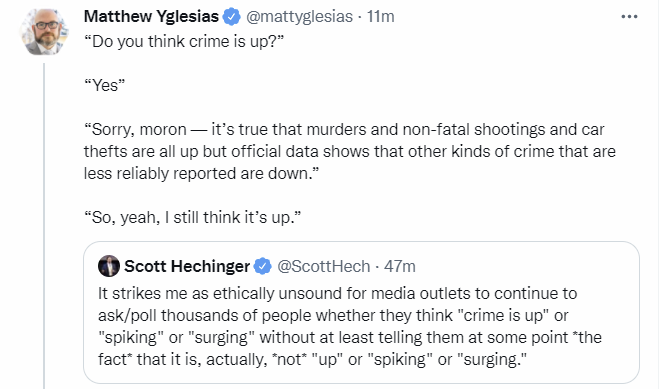This screenshot has height=389, width=668.
Task: Click the verified badge beside Scott Hechinger
Action: point(263,266)
